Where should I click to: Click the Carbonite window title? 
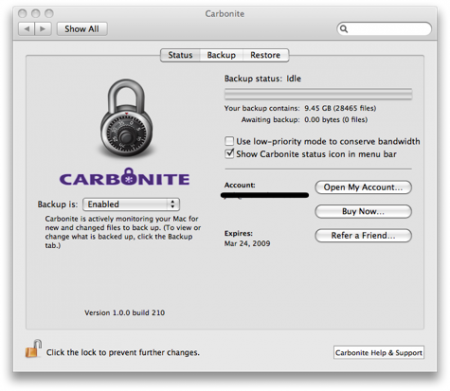pos(225,14)
